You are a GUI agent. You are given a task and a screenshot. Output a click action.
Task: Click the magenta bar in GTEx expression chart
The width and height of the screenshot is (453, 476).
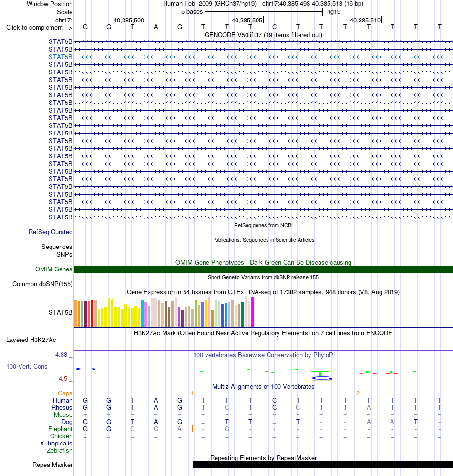point(252,312)
